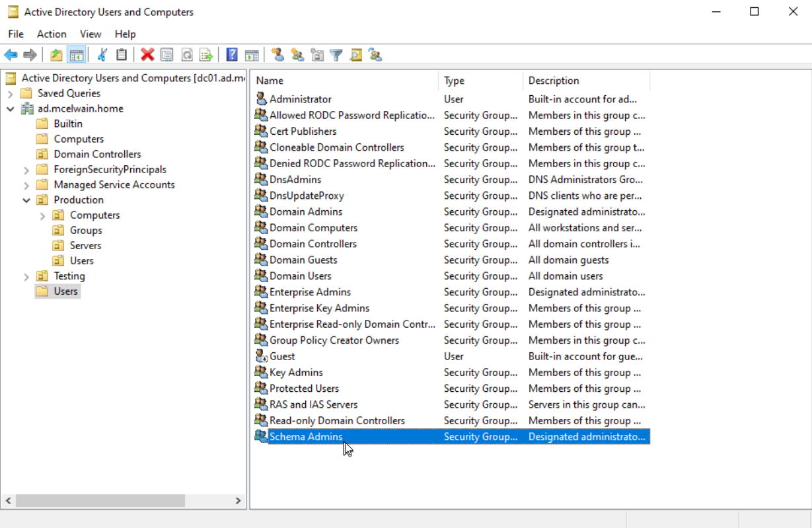Click the Create new user icon
This screenshot has width=812, height=528.
point(278,55)
